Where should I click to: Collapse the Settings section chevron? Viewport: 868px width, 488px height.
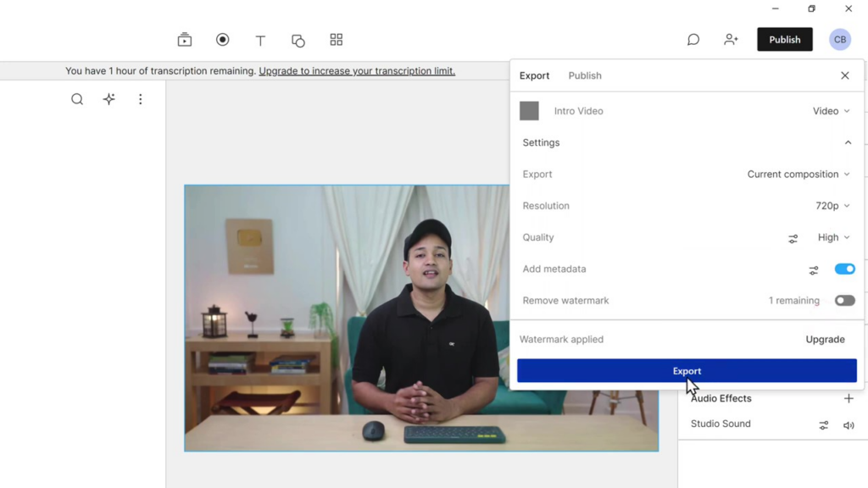(x=848, y=142)
